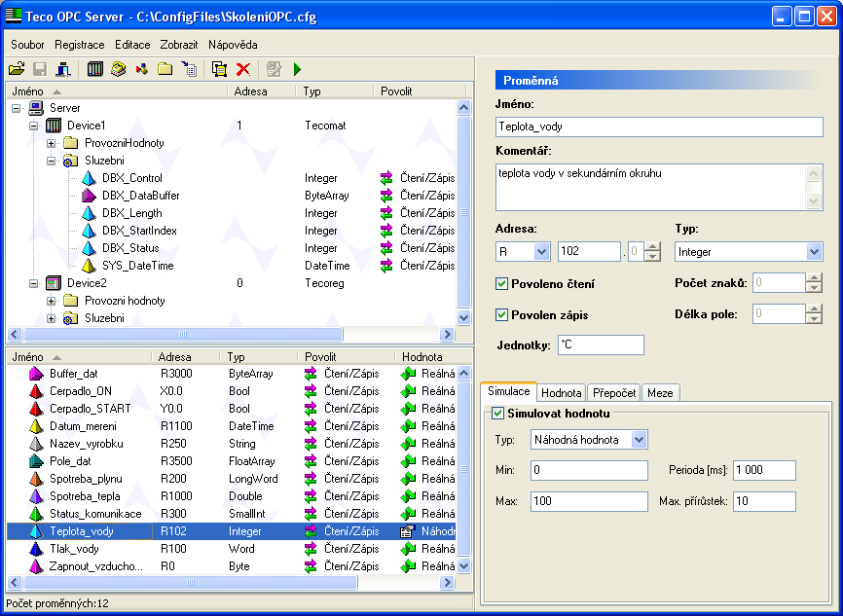Click the Device1 PLC rack icon
This screenshot has height=616, width=843.
pos(54,126)
